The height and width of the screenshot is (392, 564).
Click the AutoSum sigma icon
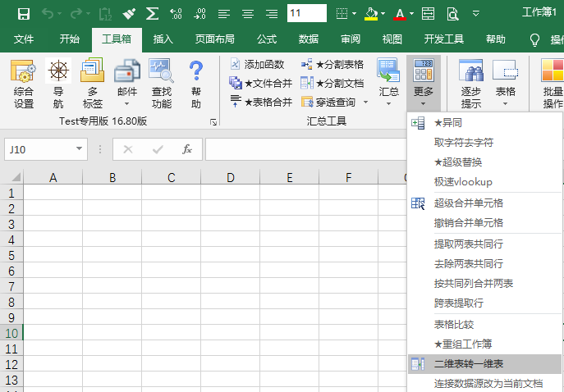point(152,14)
